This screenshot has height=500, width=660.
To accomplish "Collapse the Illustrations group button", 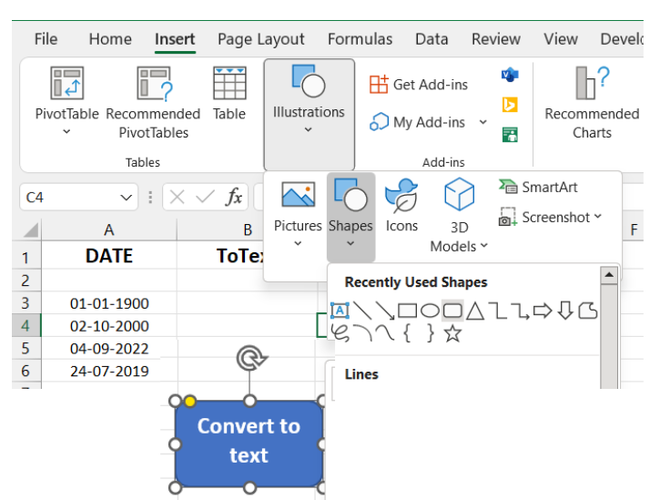I will coord(309,114).
